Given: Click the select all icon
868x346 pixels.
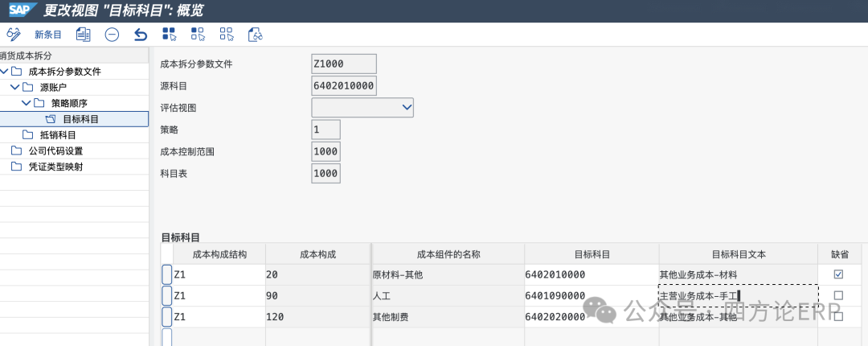Looking at the screenshot, I should pyautogui.click(x=170, y=35).
